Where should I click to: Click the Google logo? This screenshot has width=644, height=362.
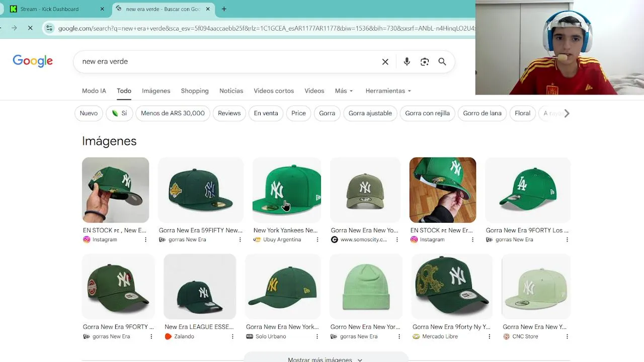33,61
